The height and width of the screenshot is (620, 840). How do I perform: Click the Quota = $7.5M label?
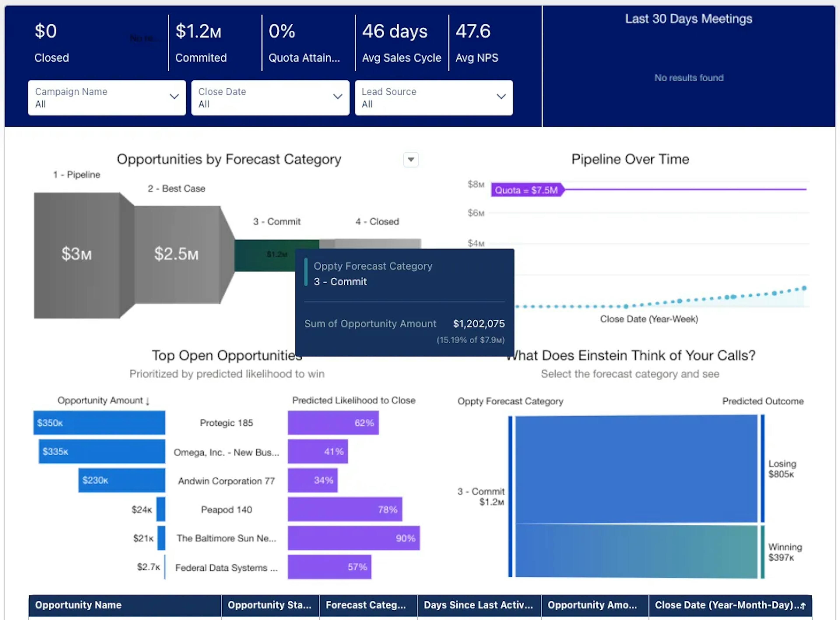coord(526,190)
